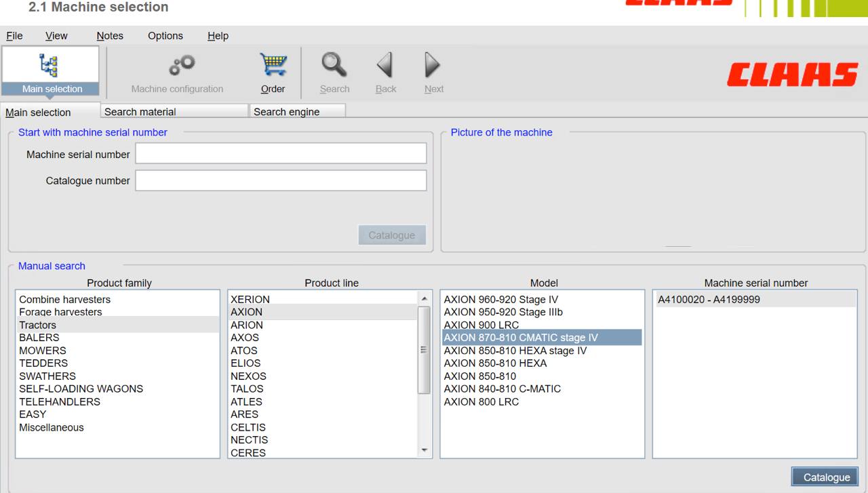Select SELF-LOADING WAGONS product family
The width and height of the screenshot is (868, 493).
[117, 389]
